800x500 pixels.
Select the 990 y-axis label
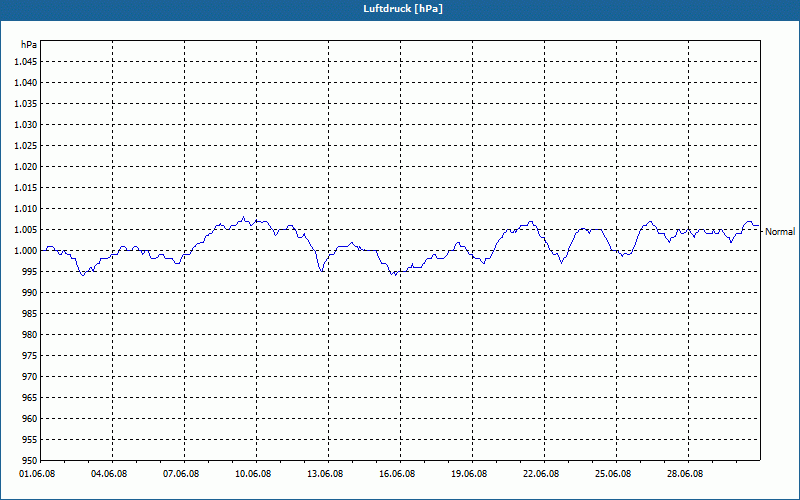point(30,292)
